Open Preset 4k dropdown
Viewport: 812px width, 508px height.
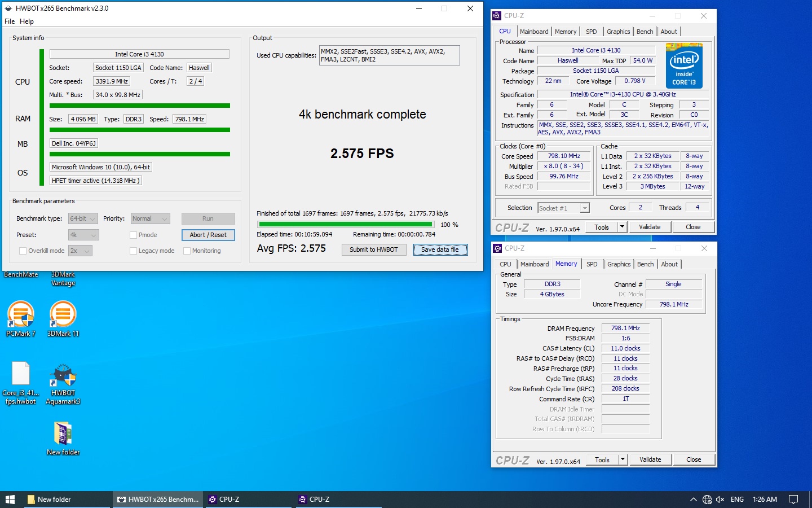pyautogui.click(x=83, y=235)
